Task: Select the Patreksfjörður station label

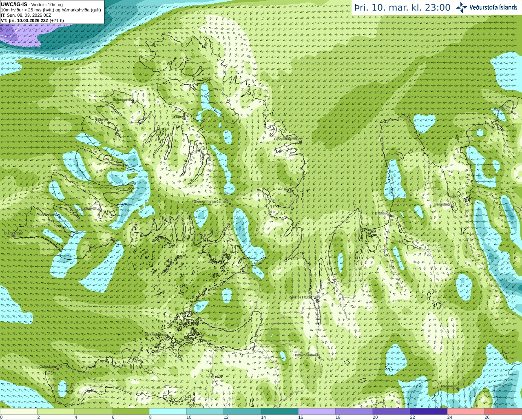Action: pyautogui.click(x=48, y=214)
